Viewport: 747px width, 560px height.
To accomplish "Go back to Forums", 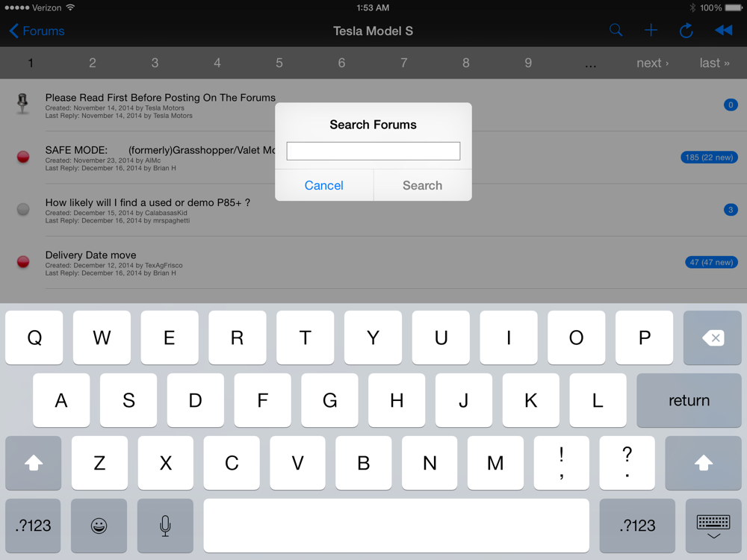I will click(37, 31).
